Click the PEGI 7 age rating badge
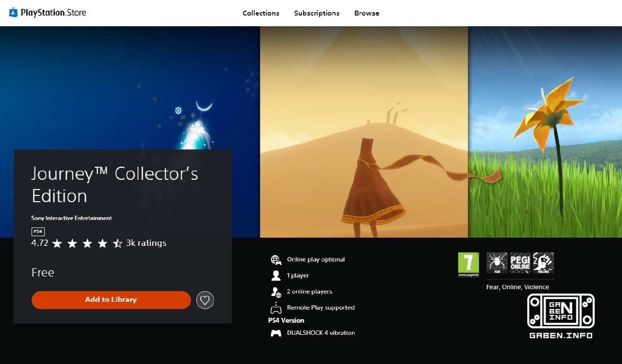The image size is (622, 364). click(x=468, y=264)
